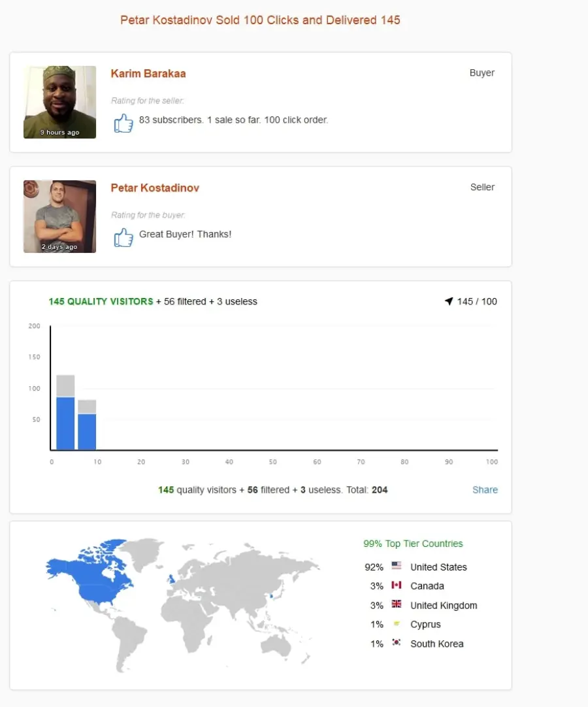
Task: Click the United States flag icon
Action: [x=397, y=565]
